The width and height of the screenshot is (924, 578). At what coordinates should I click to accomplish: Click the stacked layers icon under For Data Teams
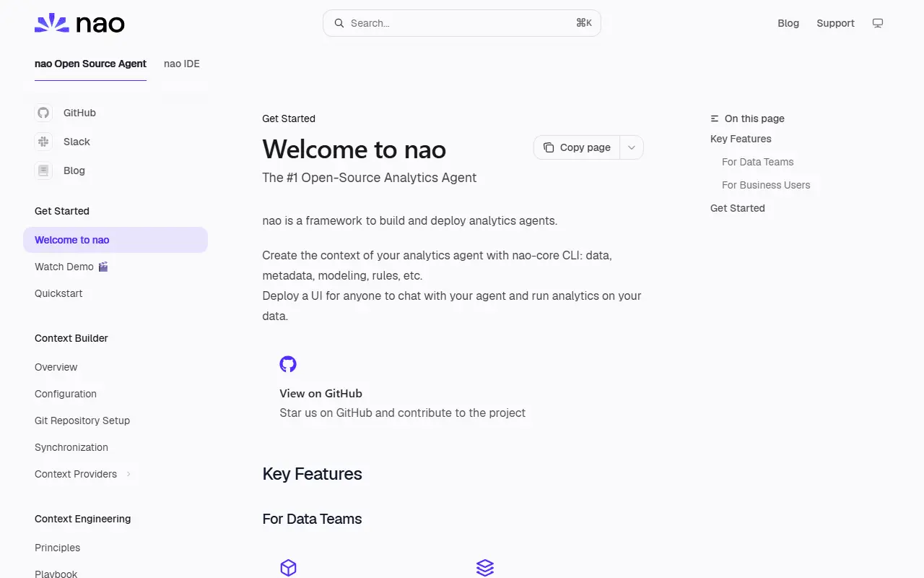(485, 568)
